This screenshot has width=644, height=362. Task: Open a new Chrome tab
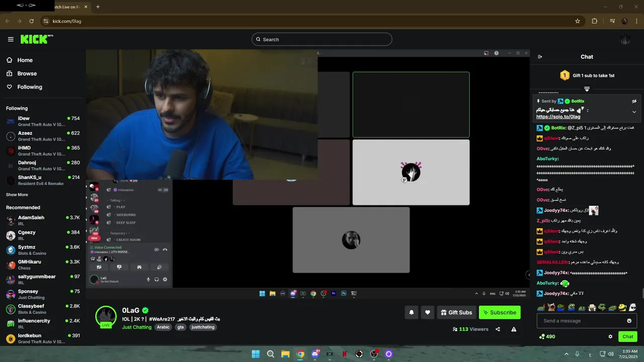[98, 7]
